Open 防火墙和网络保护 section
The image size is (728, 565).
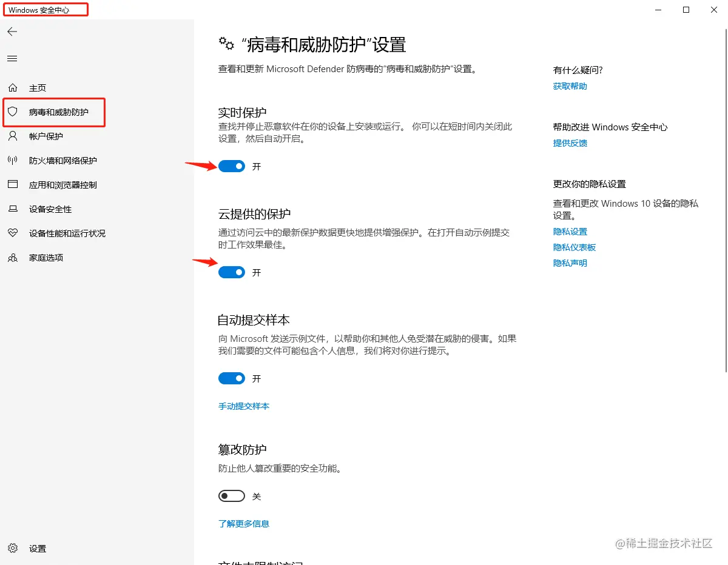(x=63, y=161)
